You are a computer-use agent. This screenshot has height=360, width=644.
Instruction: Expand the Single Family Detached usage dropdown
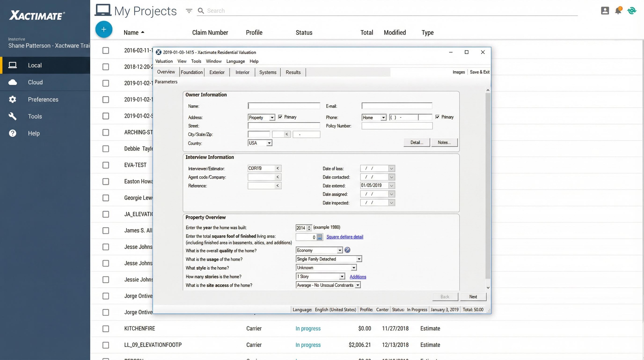(x=359, y=259)
